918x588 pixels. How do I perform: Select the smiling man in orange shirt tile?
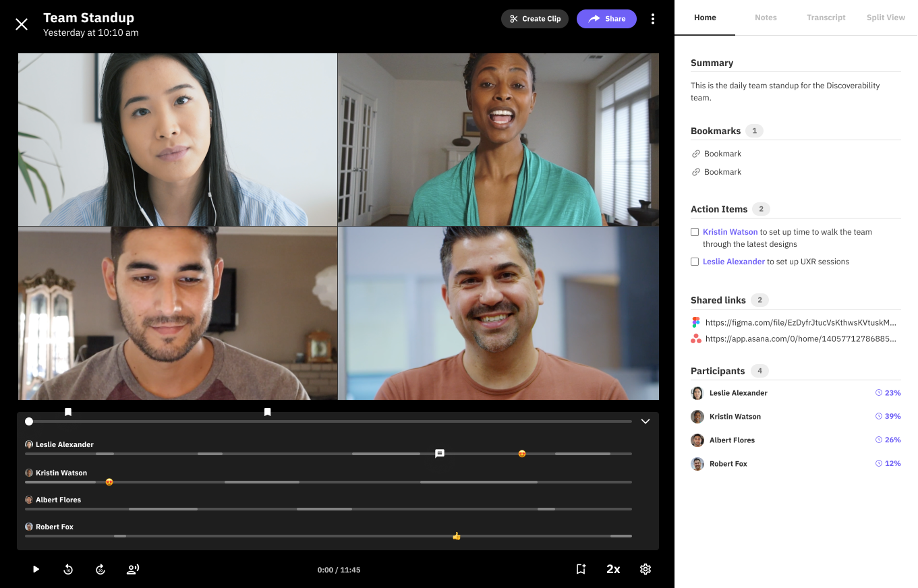pyautogui.click(x=498, y=314)
